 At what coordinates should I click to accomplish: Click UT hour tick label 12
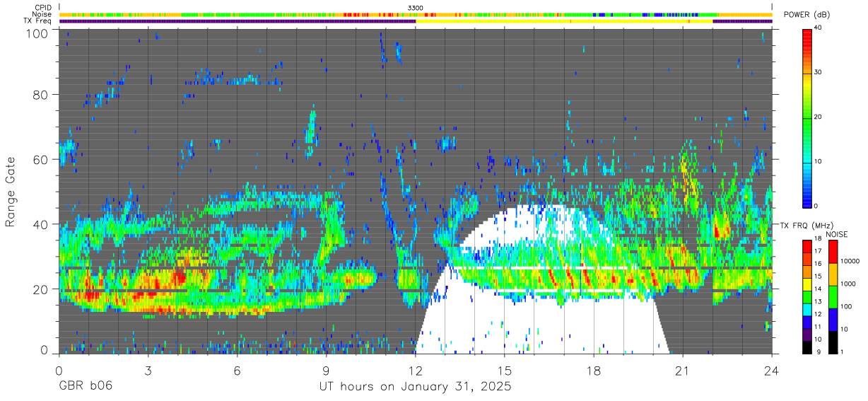pos(416,371)
